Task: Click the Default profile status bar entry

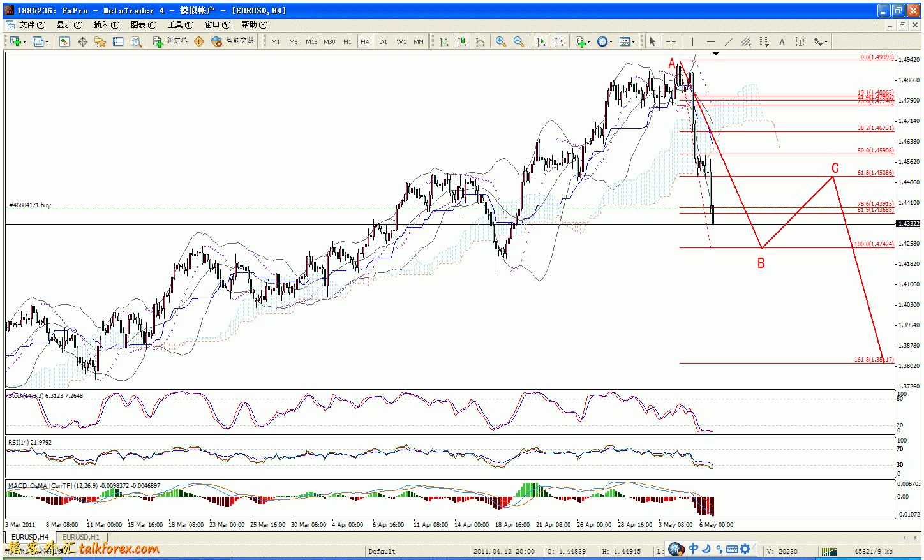Action: (382, 551)
